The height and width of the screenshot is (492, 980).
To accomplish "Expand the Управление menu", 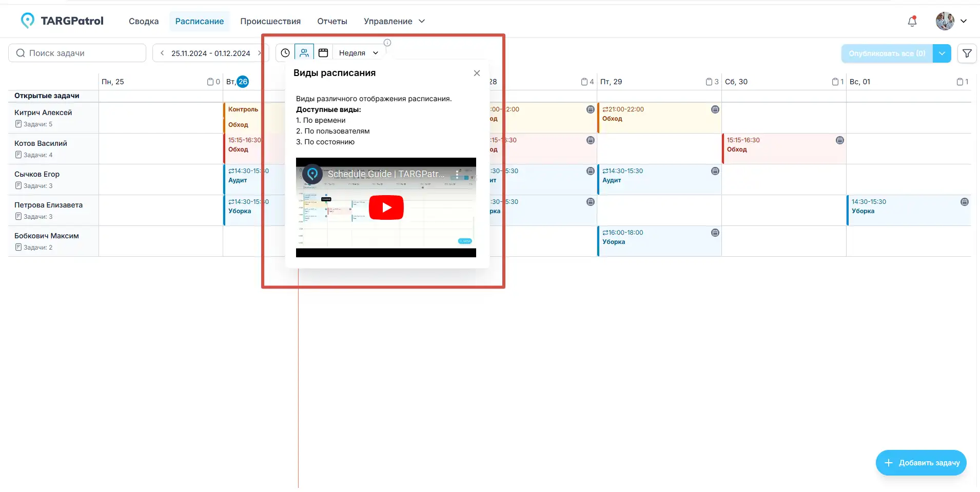I will 395,21.
